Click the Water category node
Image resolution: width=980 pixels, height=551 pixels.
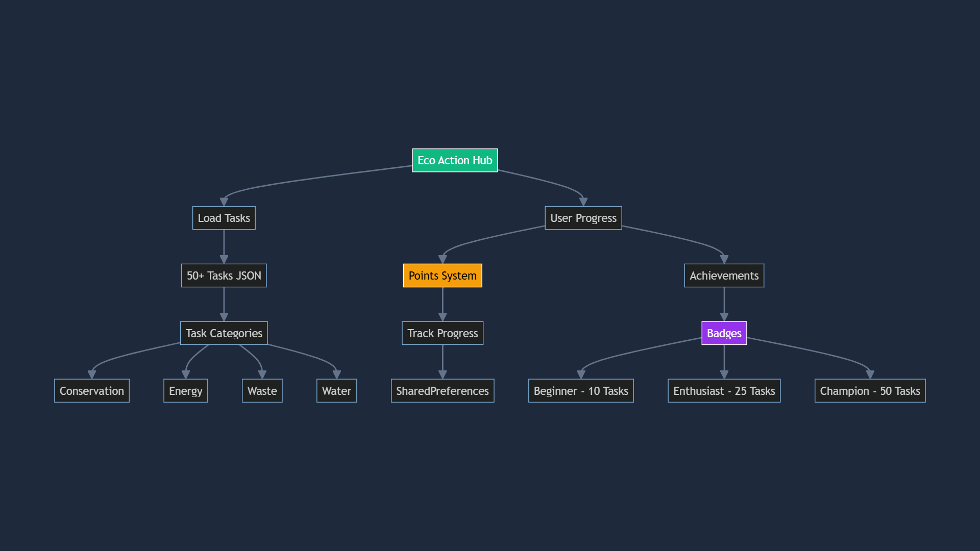coord(336,391)
